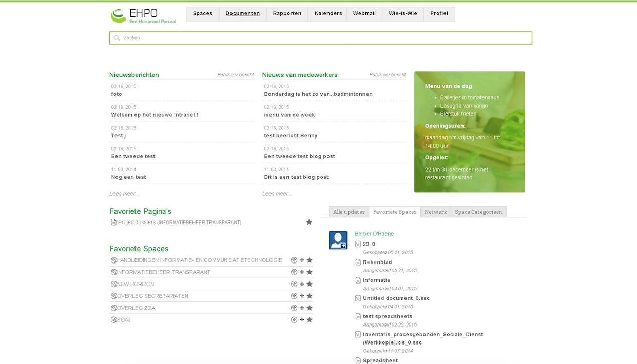Image resolution: width=637 pixels, height=364 pixels.
Task: Click file icon next to Inventaris_procesgebonden_Sociale_Dienst
Action: [x=358, y=334]
